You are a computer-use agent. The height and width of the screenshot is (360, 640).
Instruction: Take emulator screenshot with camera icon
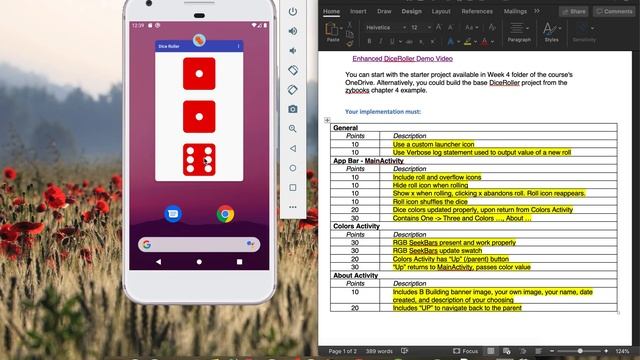293,109
